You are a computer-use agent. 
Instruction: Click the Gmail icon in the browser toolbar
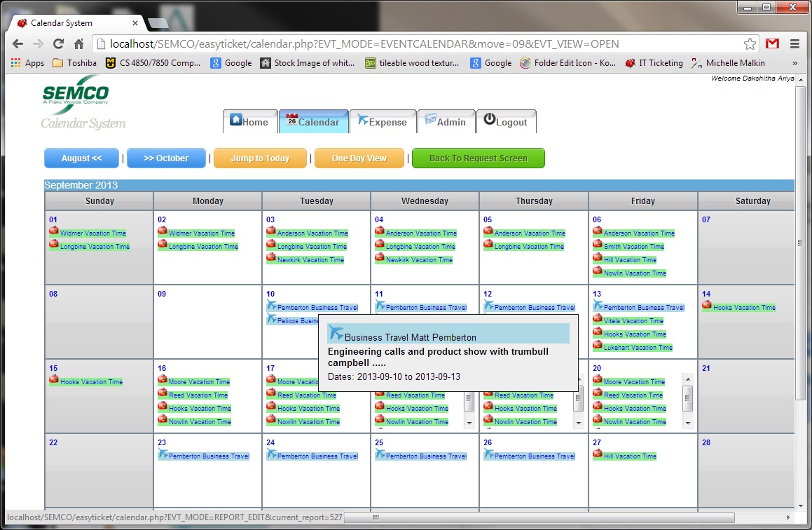[772, 43]
